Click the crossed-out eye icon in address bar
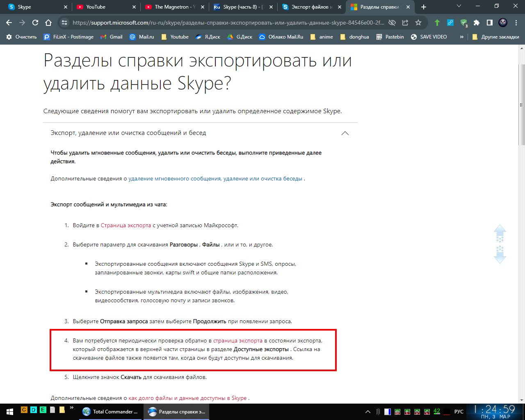Screen dimensions: 525x420 392,23
